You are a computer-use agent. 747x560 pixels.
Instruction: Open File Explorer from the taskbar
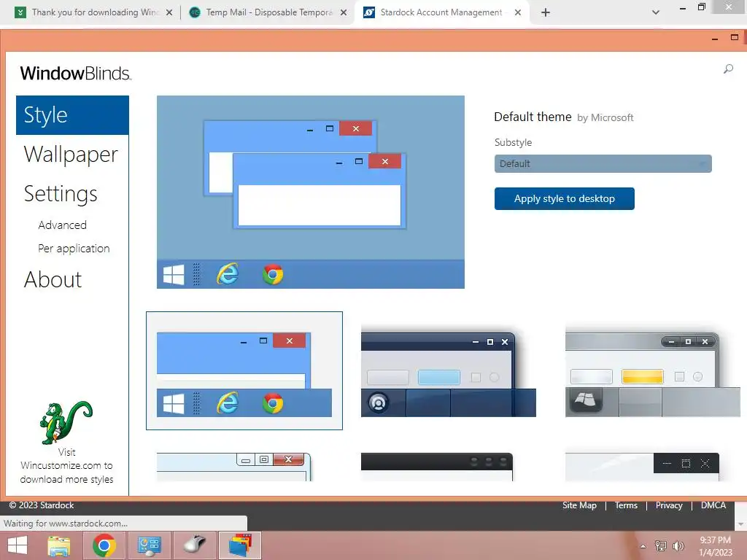click(59, 545)
